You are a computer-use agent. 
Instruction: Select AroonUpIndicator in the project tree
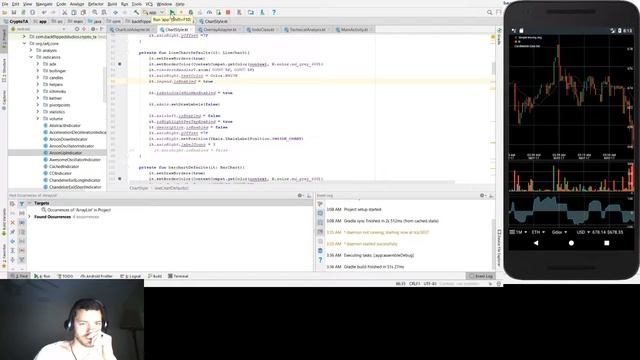[65, 153]
